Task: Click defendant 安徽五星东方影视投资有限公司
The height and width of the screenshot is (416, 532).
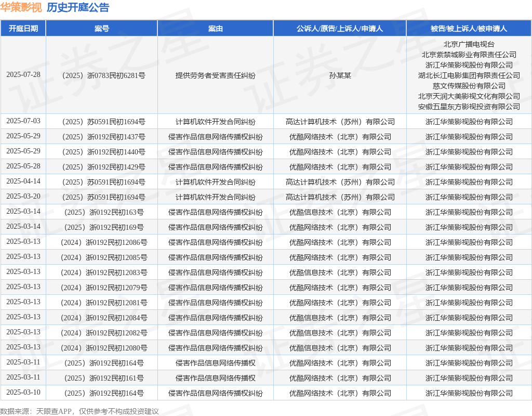Action: [469, 107]
